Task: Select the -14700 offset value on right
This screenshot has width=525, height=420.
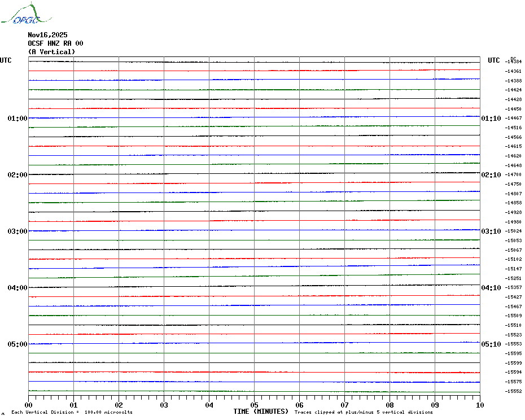Action: [x=514, y=175]
